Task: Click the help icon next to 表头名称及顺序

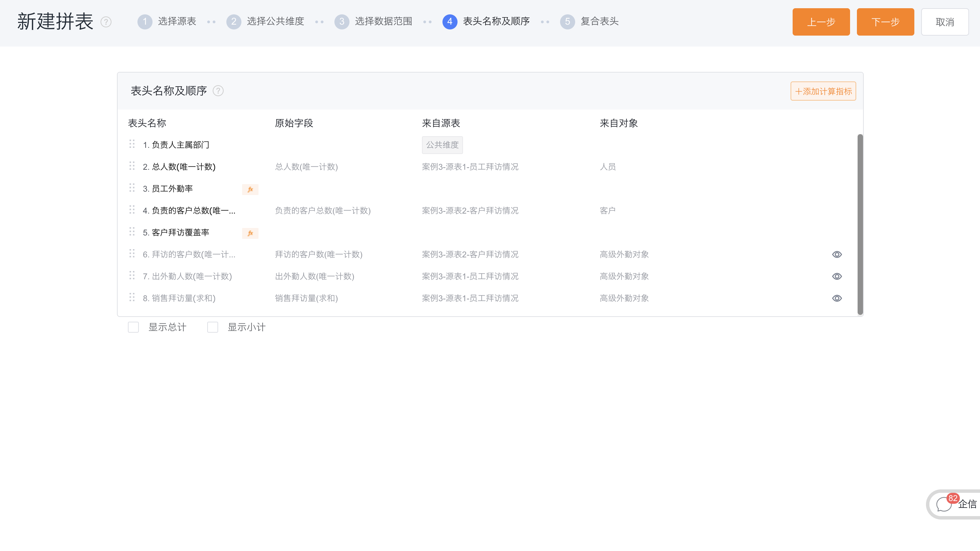Action: pyautogui.click(x=218, y=91)
